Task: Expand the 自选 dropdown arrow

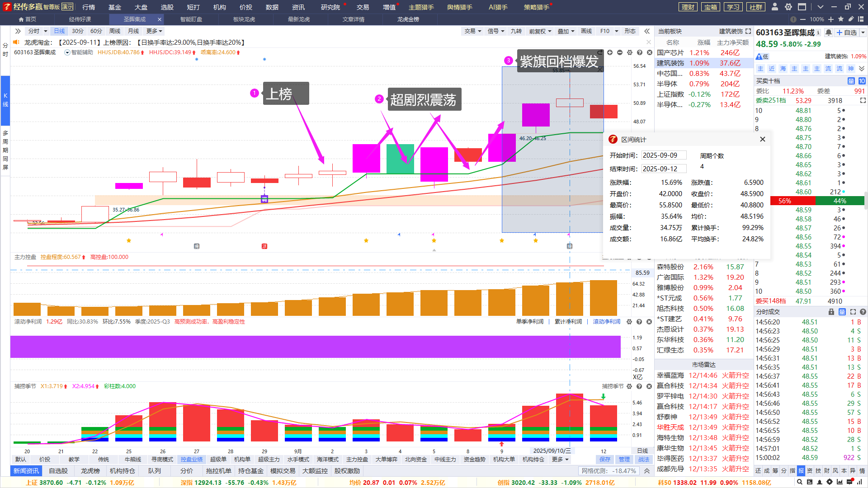Action: click(863, 33)
